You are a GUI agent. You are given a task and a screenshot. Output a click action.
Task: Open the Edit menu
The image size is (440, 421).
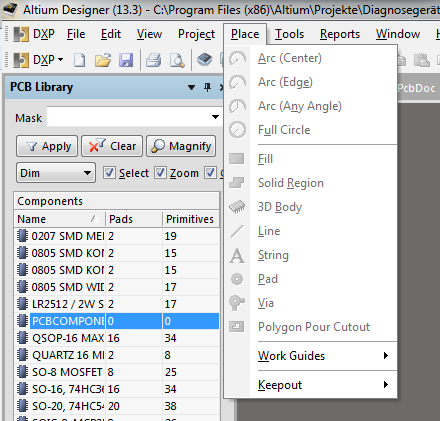tap(111, 34)
